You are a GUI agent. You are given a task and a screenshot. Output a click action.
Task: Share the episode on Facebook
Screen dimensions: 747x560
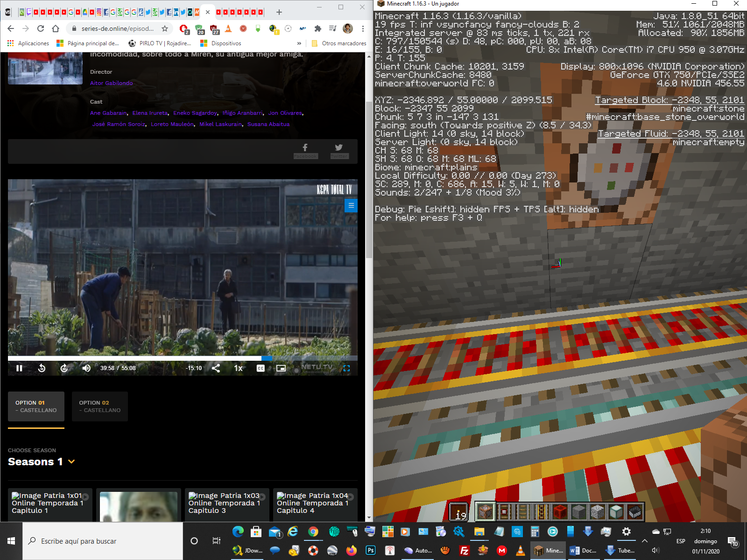click(x=305, y=150)
